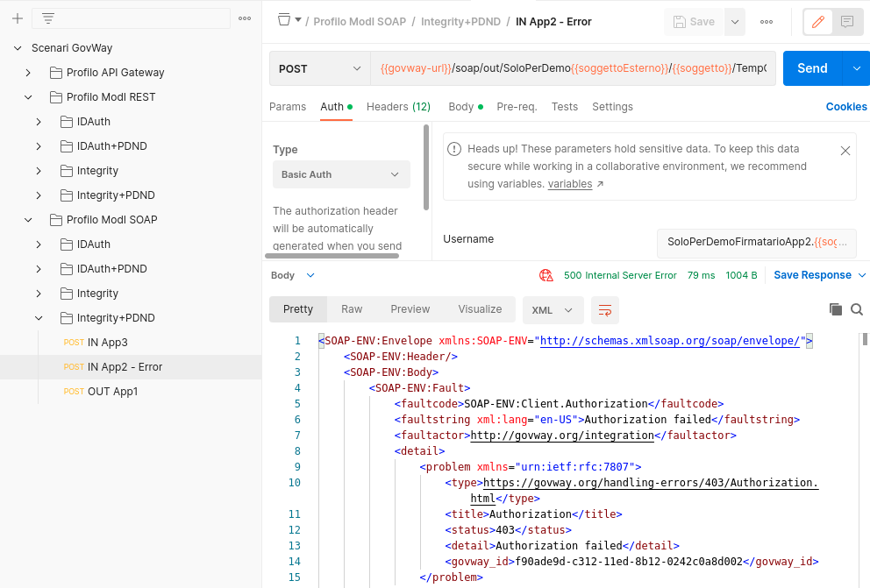Select Integrity folder under ModI REST
This screenshot has width=870, height=588.
pos(97,171)
